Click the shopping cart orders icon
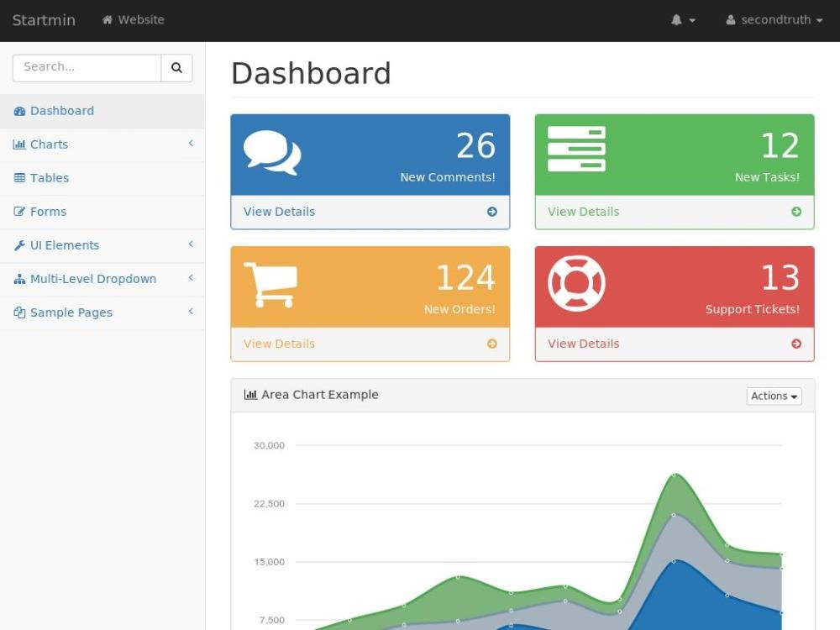 pyautogui.click(x=270, y=285)
